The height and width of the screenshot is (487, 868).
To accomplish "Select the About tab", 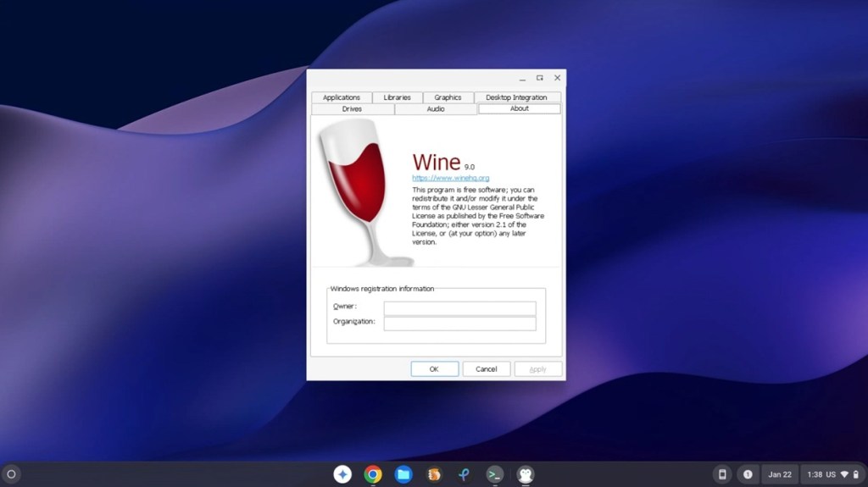I will click(x=520, y=108).
